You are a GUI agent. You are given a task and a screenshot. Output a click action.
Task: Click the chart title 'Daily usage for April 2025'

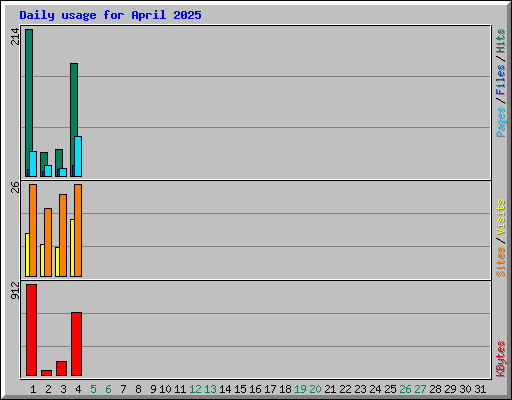(110, 15)
